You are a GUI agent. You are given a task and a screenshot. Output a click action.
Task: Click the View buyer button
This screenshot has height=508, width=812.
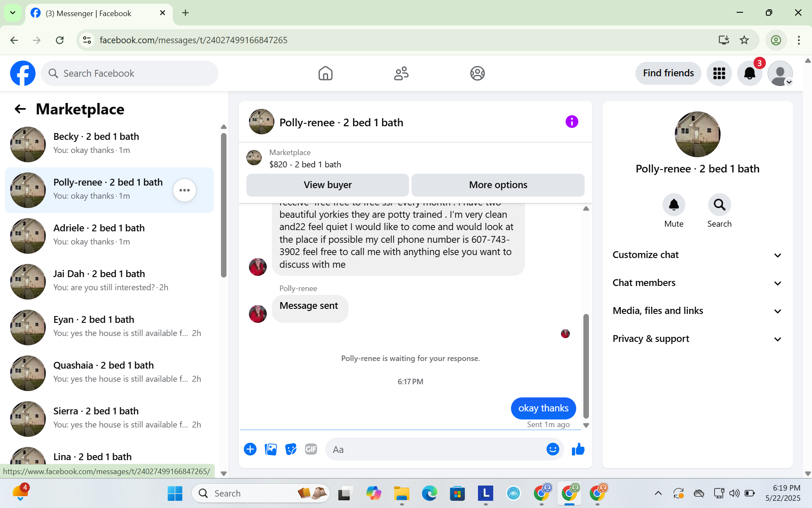click(x=328, y=185)
